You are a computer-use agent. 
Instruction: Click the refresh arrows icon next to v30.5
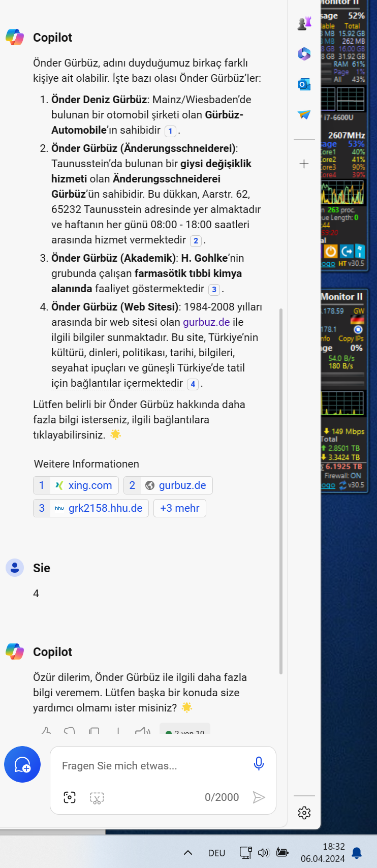point(343,485)
